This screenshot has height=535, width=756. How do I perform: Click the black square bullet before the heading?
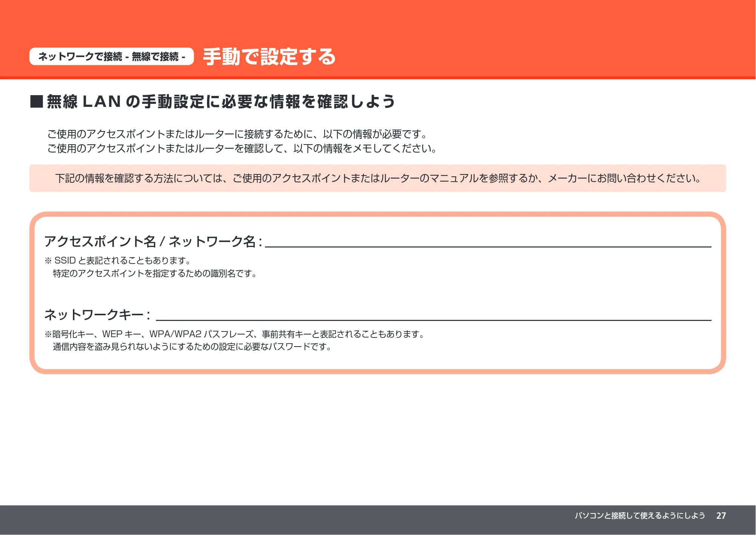(x=37, y=102)
